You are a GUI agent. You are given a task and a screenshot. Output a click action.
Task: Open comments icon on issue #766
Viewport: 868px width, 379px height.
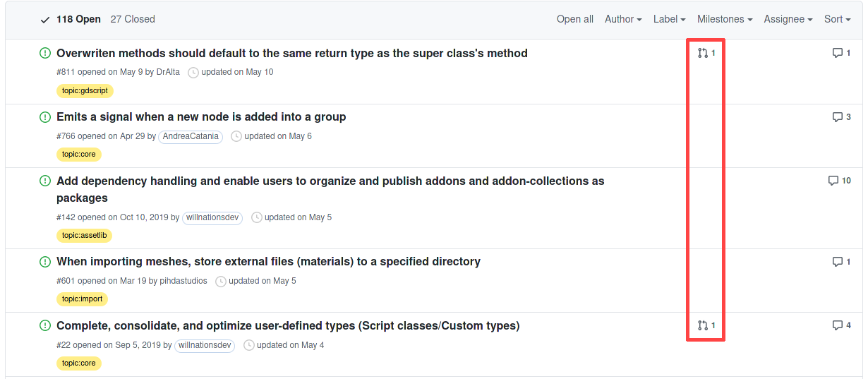point(838,117)
